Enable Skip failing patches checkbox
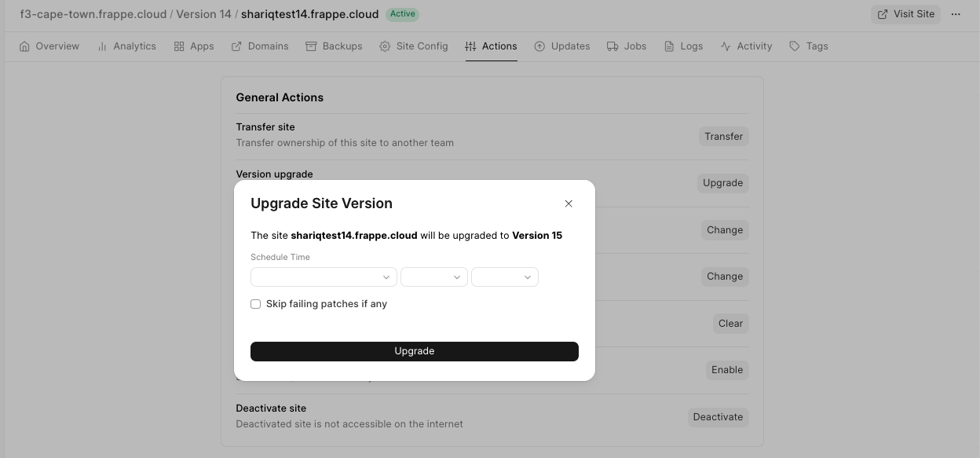The image size is (980, 458). 255,304
